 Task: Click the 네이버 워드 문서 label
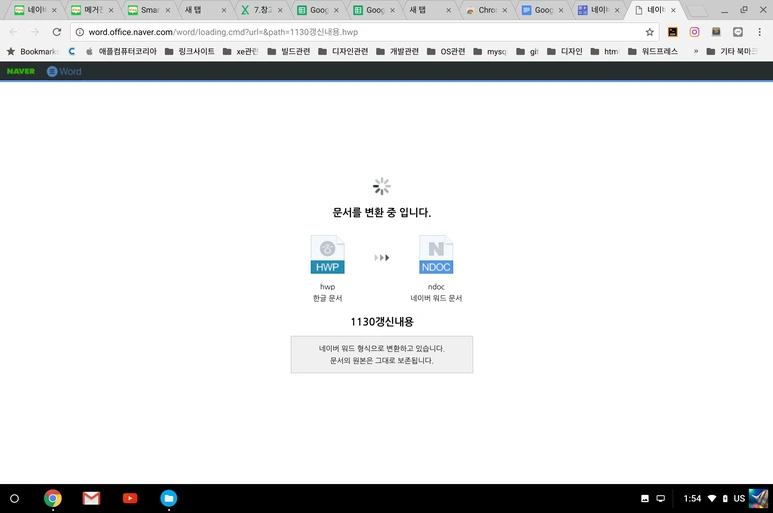click(436, 298)
